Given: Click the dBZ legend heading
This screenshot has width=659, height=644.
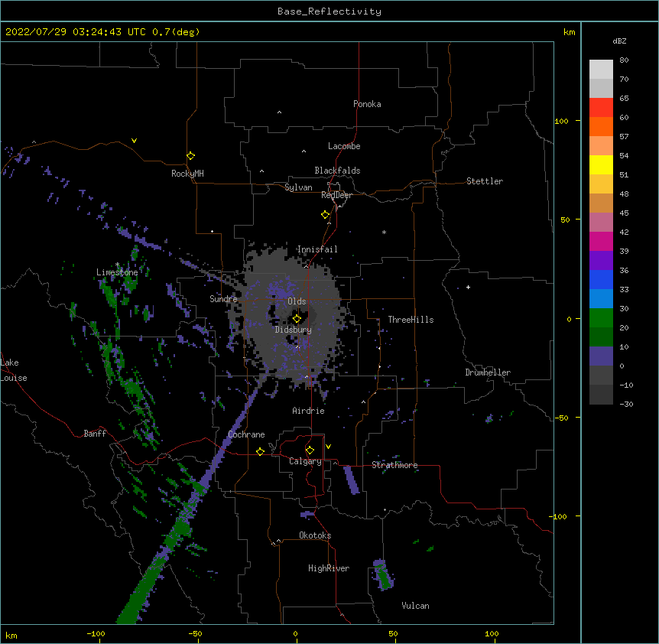Looking at the screenshot, I should [619, 41].
